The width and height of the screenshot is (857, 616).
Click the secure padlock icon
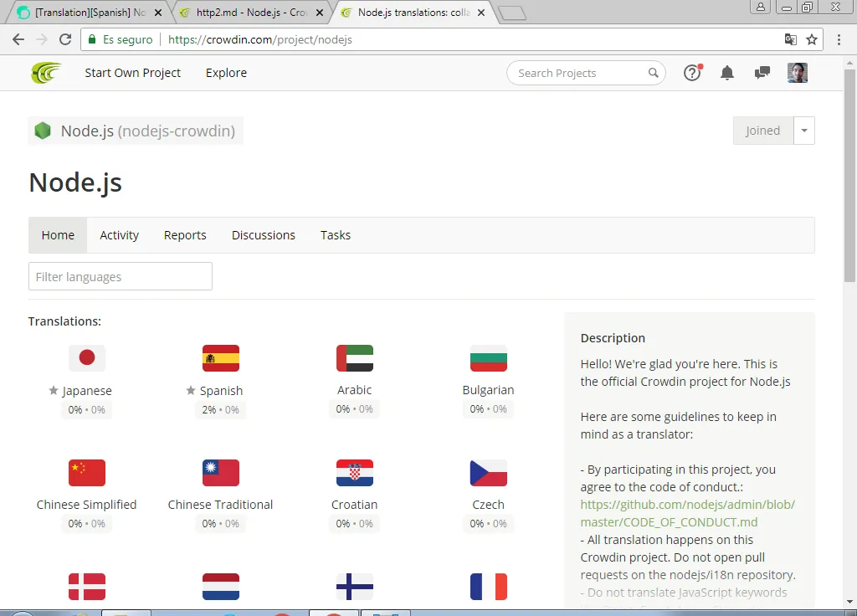[92, 39]
